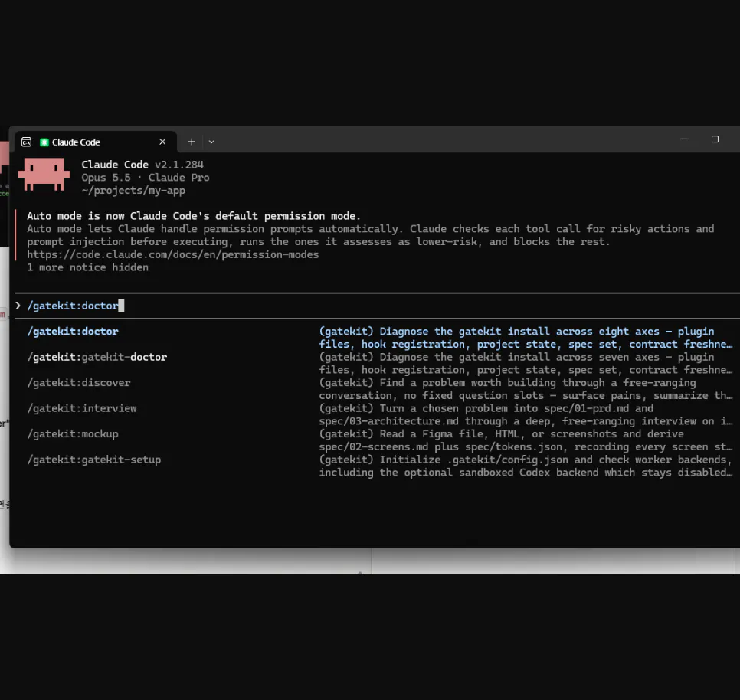Pick the /gatekit:mockup command
The height and width of the screenshot is (700, 740).
(73, 434)
